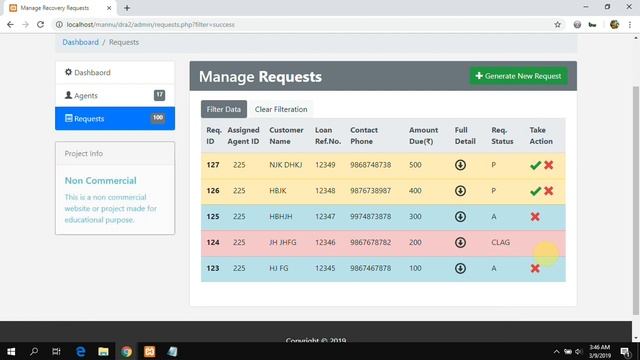This screenshot has width=640, height=360.
Task: Open XAMPP from the taskbar
Action: coord(149,351)
